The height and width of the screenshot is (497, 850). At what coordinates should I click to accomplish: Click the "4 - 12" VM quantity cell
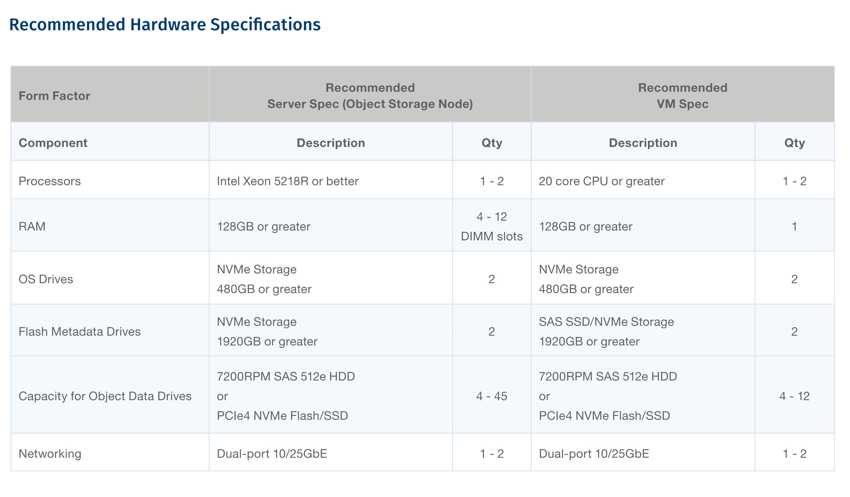pyautogui.click(x=794, y=396)
